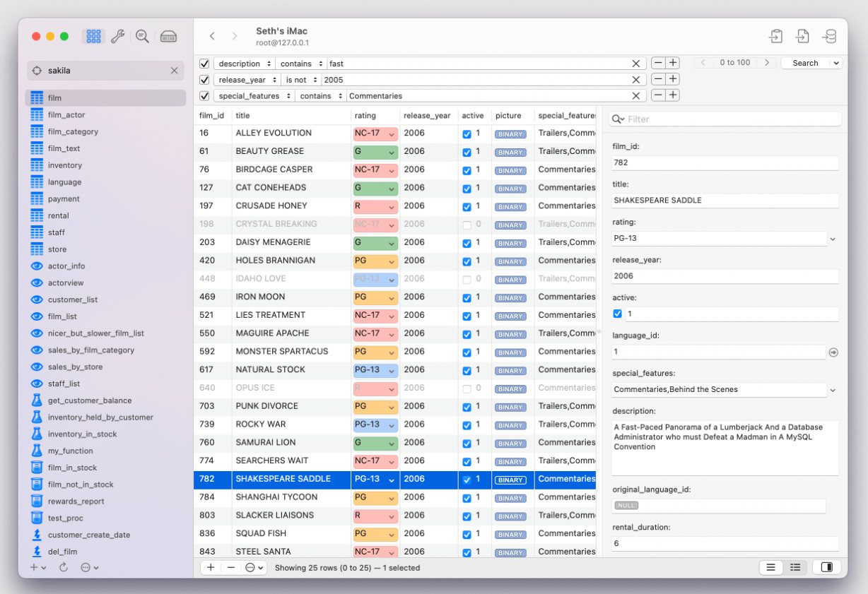Open the rewards_report procedure
Image resolution: width=868 pixels, height=594 pixels.
click(x=76, y=501)
